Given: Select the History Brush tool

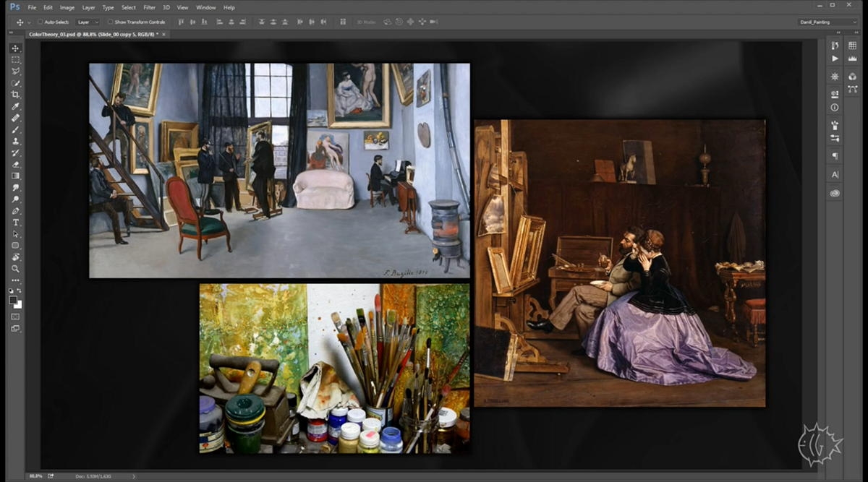Looking at the screenshot, I should (15, 152).
